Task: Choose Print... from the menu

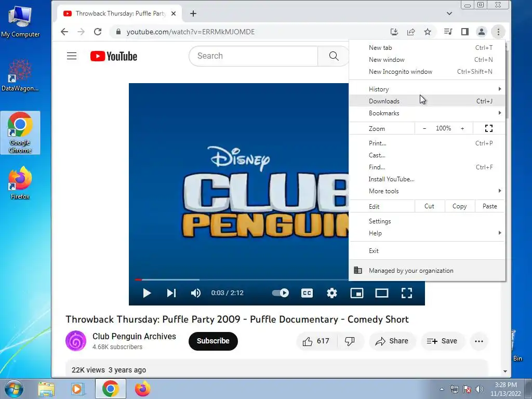Action: click(427, 143)
